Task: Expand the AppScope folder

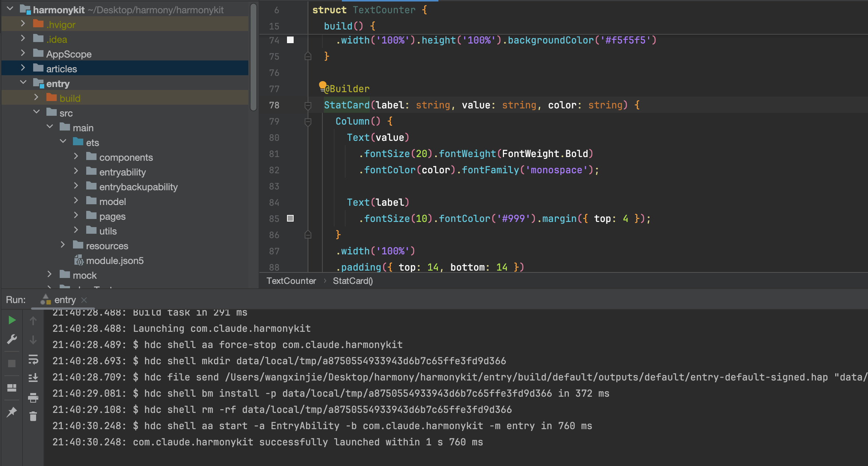Action: point(23,53)
